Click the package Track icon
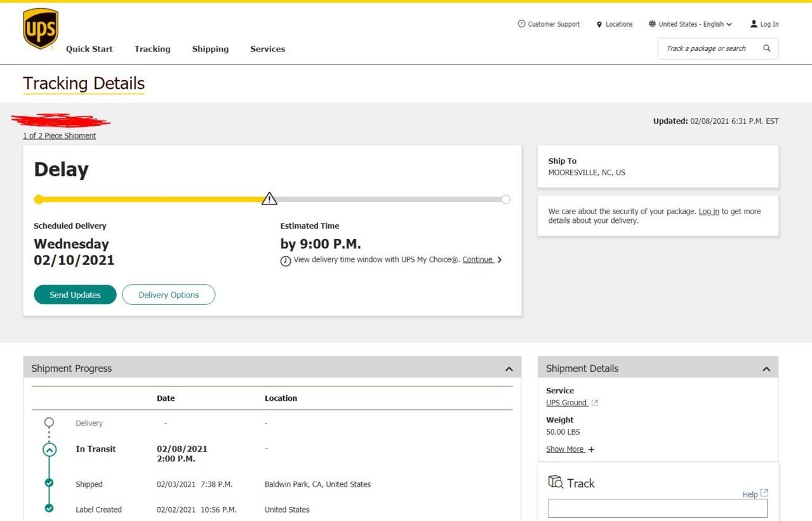Screen dimensions: 812x521 [556, 482]
